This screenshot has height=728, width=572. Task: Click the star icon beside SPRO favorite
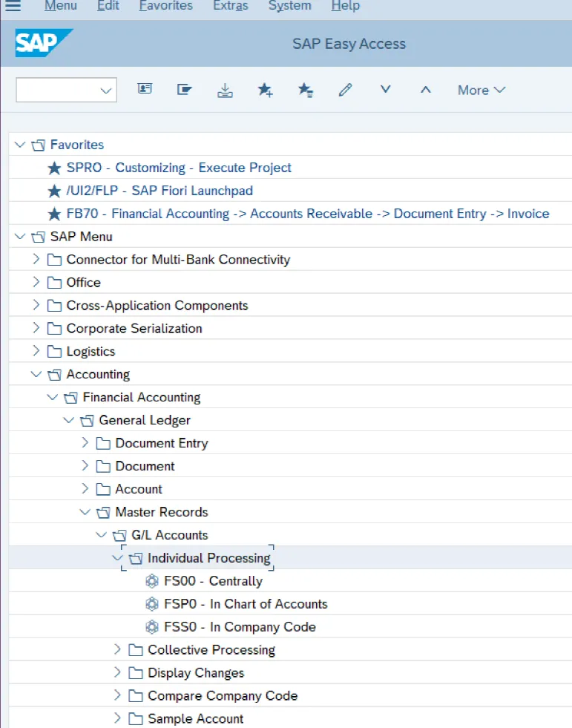point(54,168)
